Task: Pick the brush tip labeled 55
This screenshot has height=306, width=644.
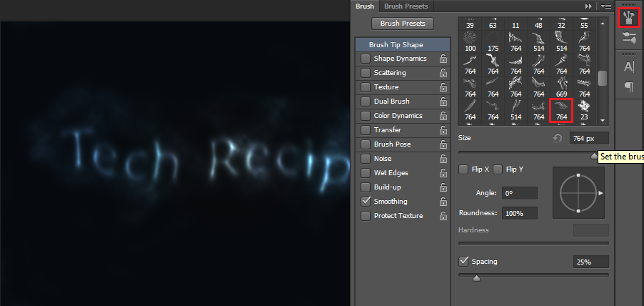Action: coord(584,24)
